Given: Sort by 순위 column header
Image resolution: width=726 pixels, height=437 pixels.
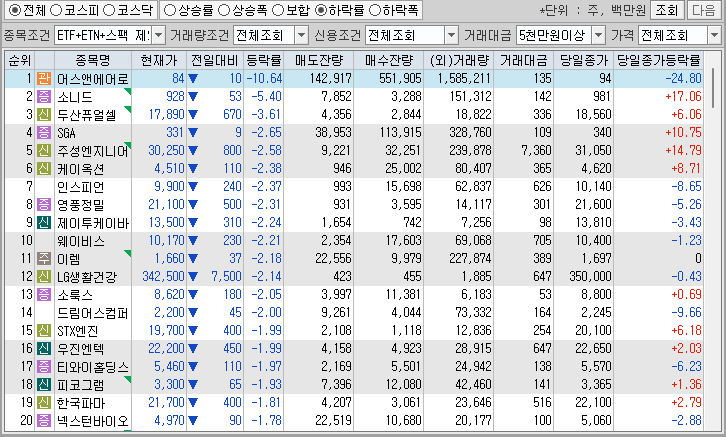Looking at the screenshot, I should point(20,60).
